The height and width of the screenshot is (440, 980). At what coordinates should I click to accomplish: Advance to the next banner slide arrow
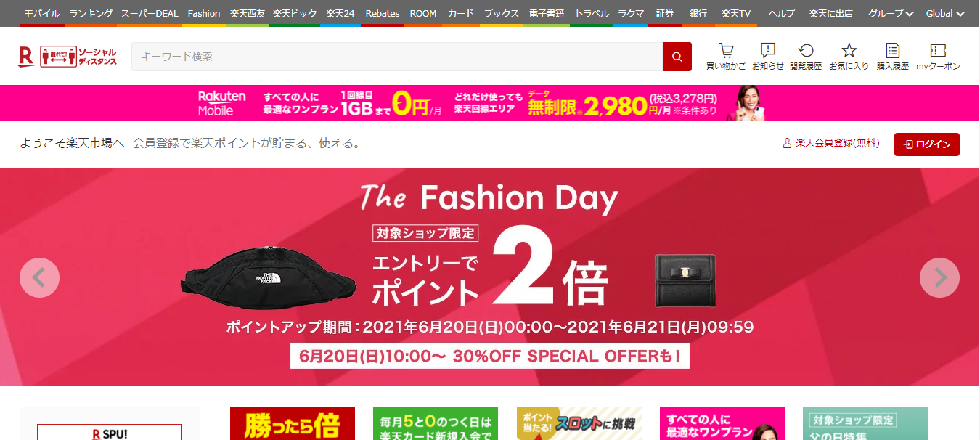click(939, 277)
